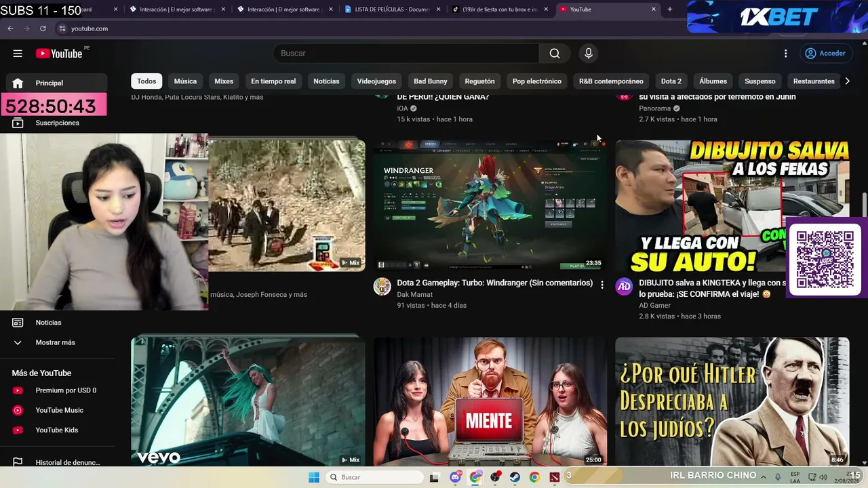Filter by Reguetón chip

(x=479, y=81)
